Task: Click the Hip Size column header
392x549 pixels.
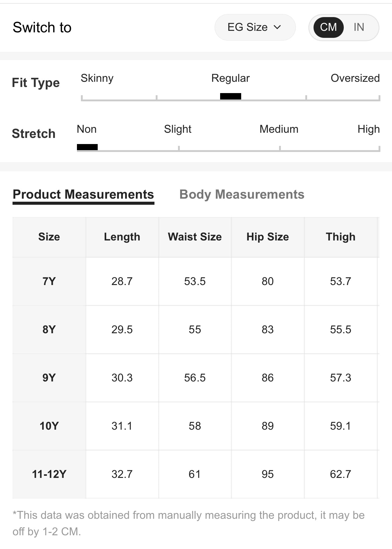Action: point(268,237)
